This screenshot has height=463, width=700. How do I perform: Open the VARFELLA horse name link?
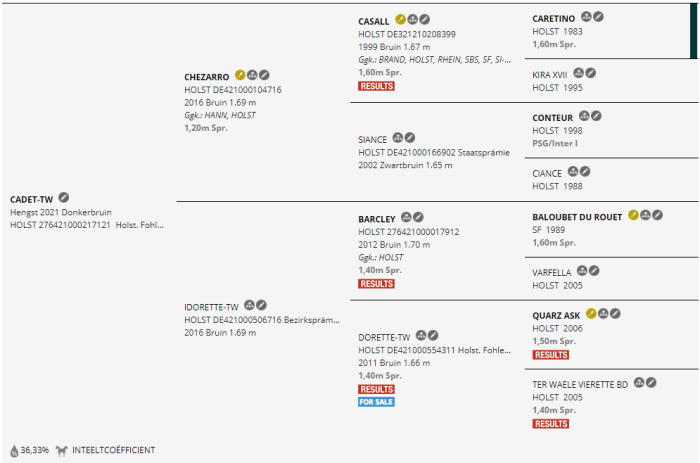[x=551, y=273]
